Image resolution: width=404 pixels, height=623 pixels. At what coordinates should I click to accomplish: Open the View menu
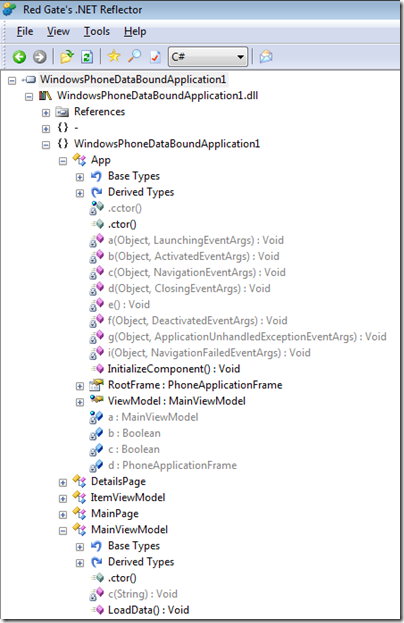click(58, 31)
